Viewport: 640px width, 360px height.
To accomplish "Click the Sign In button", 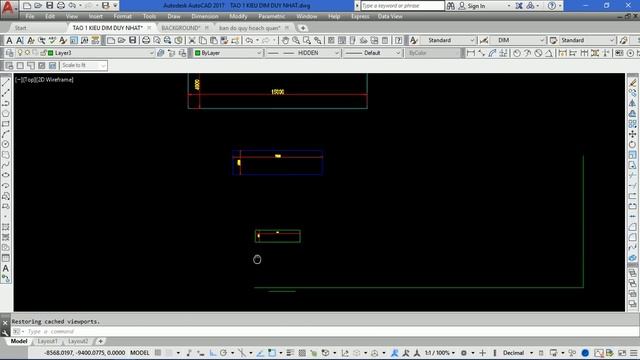I will pyautogui.click(x=472, y=6).
